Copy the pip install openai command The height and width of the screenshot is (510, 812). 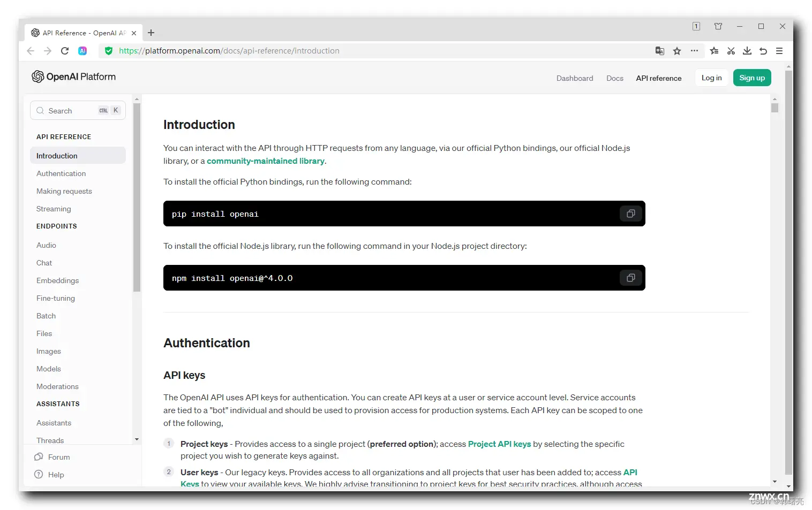pos(630,214)
